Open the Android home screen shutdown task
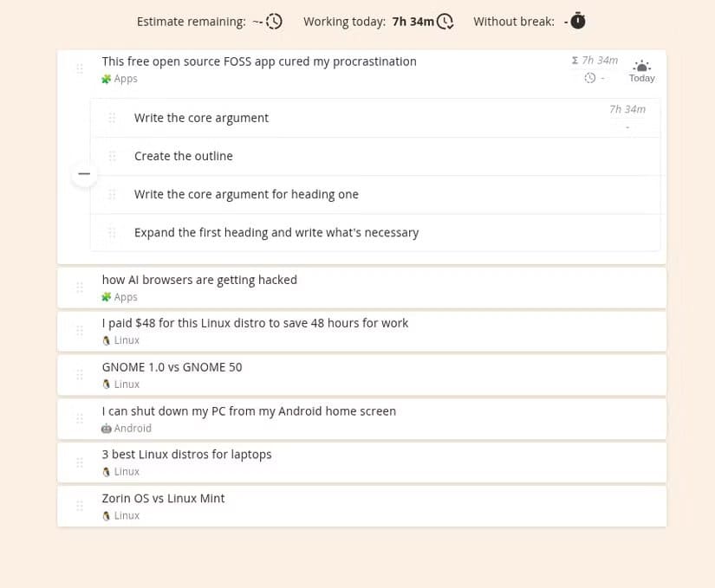715x588 pixels. [x=249, y=410]
